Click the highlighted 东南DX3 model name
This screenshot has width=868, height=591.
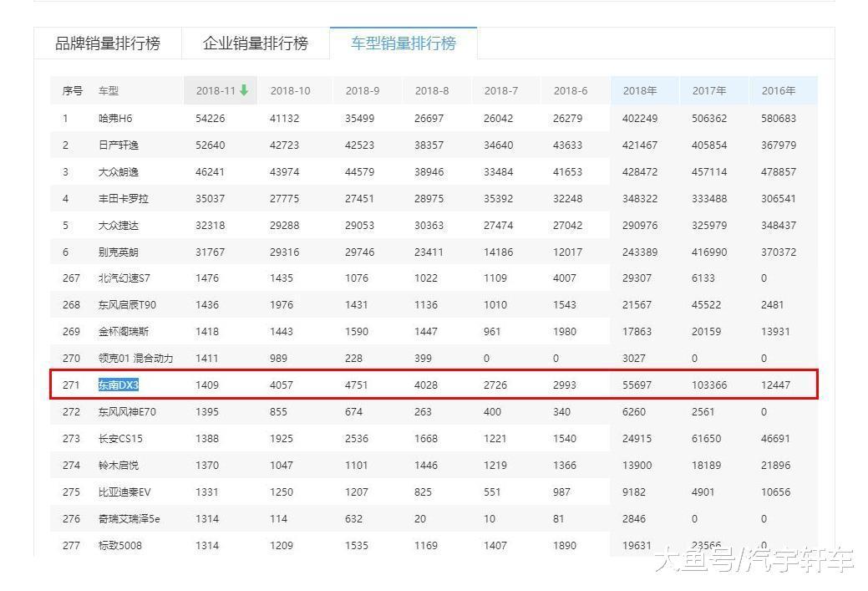click(119, 385)
